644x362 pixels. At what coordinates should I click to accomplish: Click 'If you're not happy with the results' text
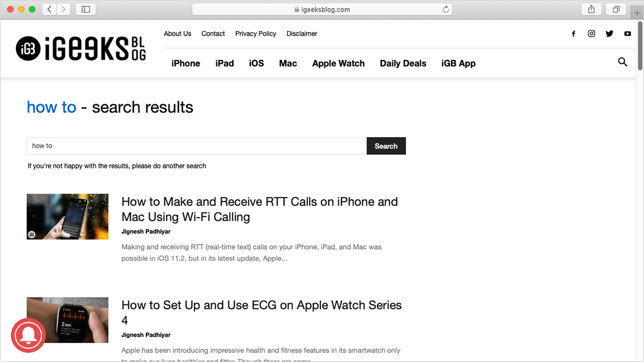(x=116, y=166)
